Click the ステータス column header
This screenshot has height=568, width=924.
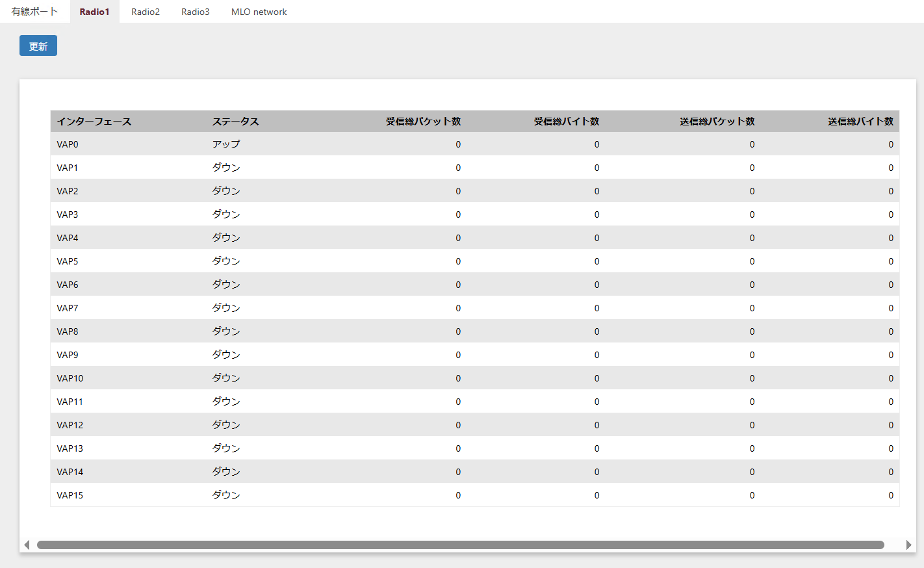235,122
